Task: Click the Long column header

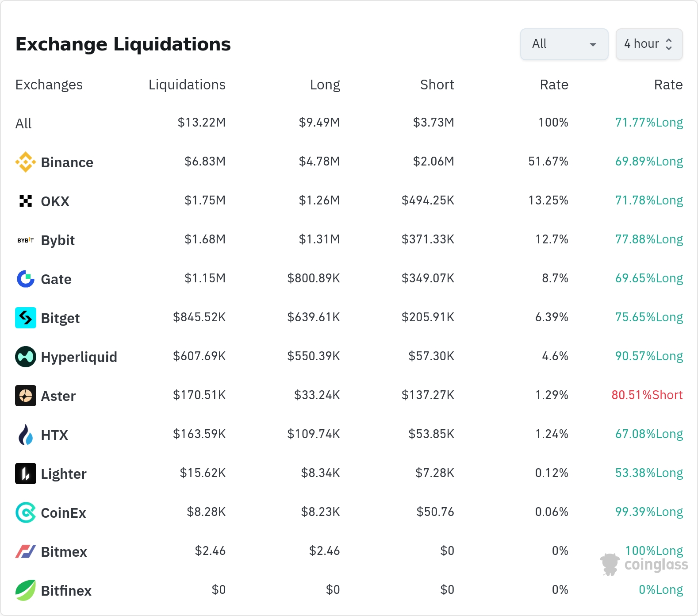Action: 325,85
